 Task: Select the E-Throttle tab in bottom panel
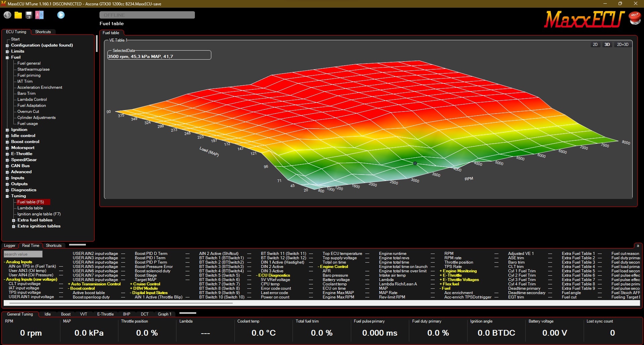pos(105,314)
